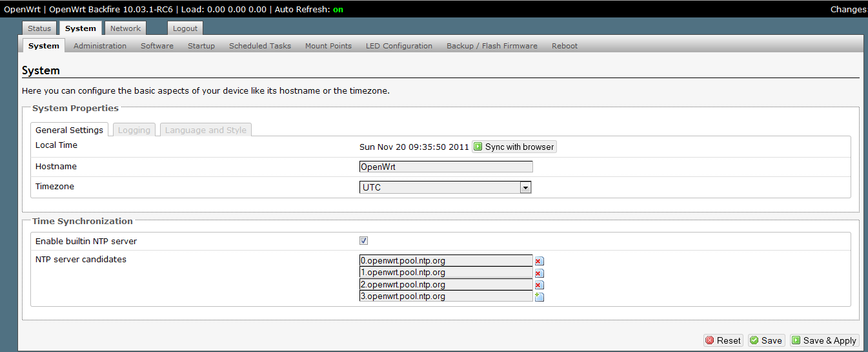Remove NTP server 2.openwrt.pool.ntp.org
The width and height of the screenshot is (868, 352).
540,285
